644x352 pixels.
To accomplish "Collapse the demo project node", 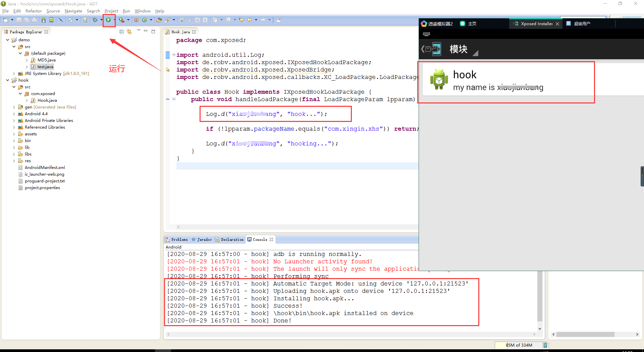I will point(7,40).
